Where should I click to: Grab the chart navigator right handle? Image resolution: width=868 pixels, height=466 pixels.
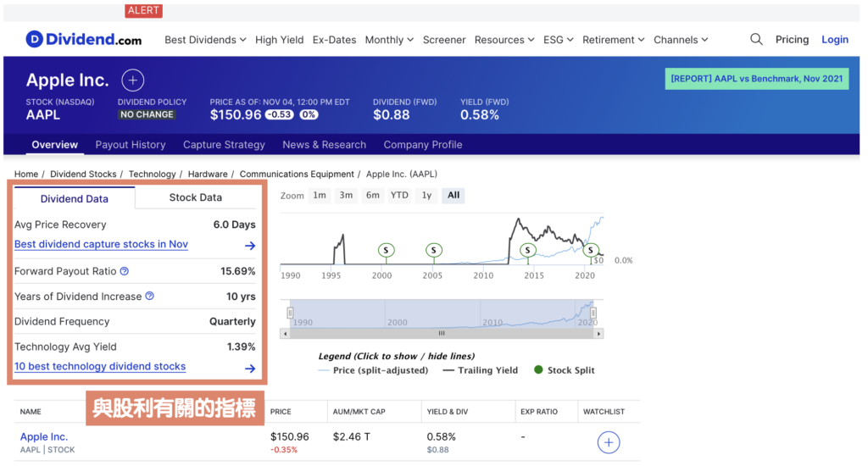pos(593,313)
